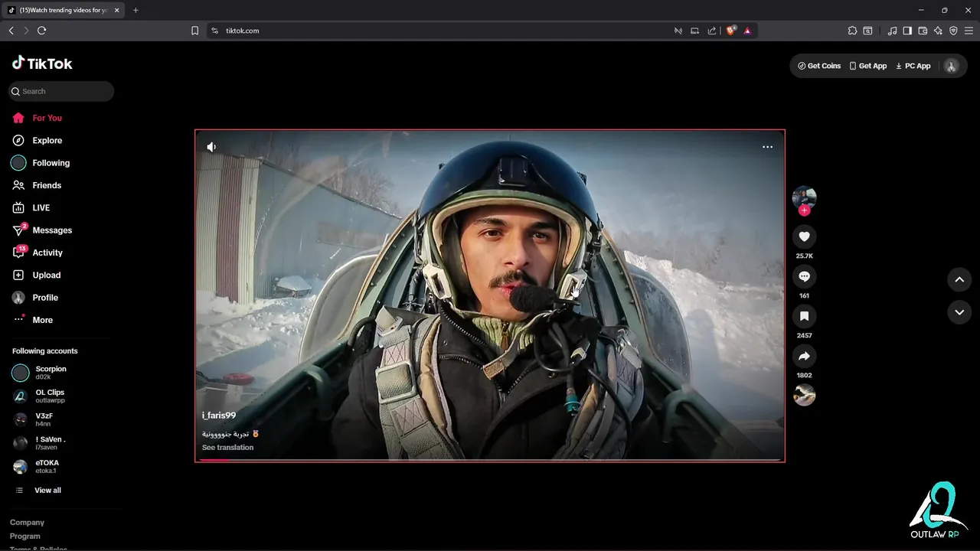Screen dimensions: 980x551
Task: Follow creator with red plus badge
Action: [804, 210]
